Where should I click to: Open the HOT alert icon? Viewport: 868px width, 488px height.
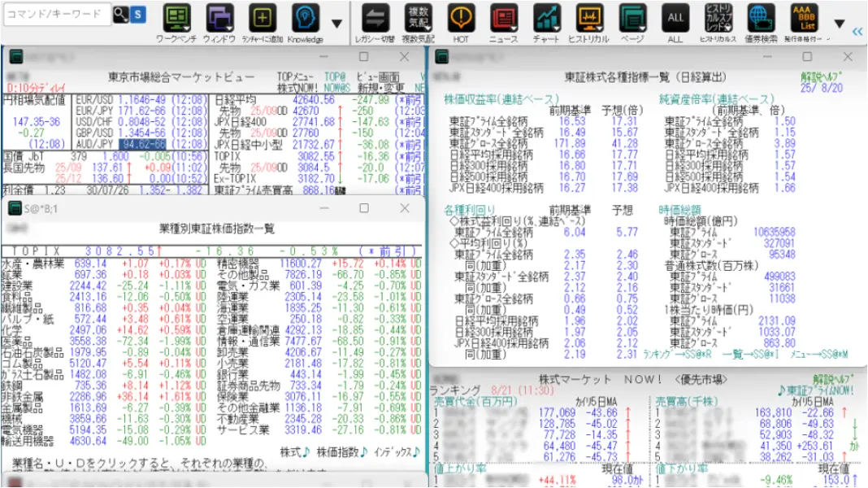[461, 18]
